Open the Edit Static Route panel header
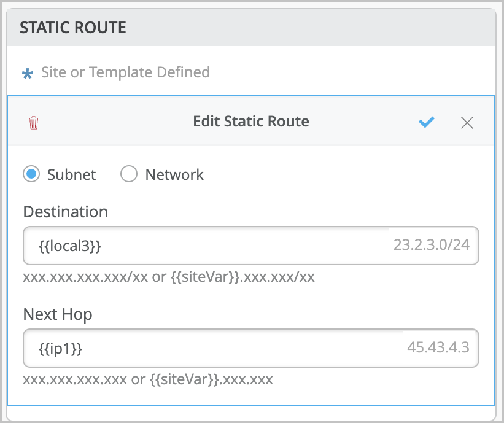 [251, 121]
